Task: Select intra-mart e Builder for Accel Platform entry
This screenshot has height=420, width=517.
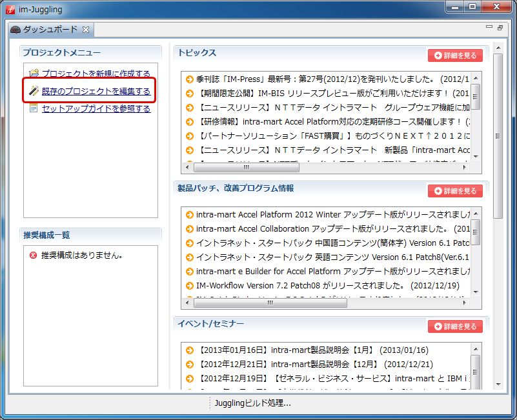Action: [333, 272]
